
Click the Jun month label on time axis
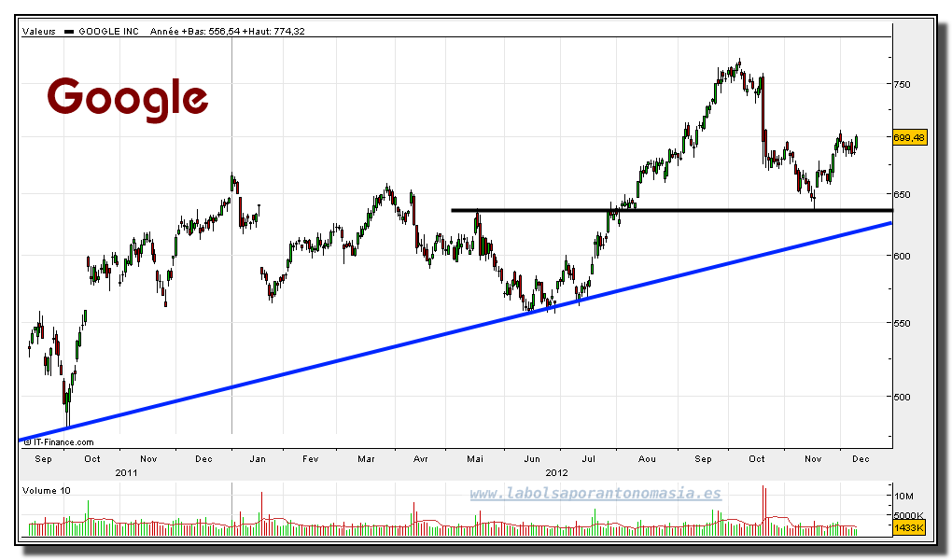(532, 459)
